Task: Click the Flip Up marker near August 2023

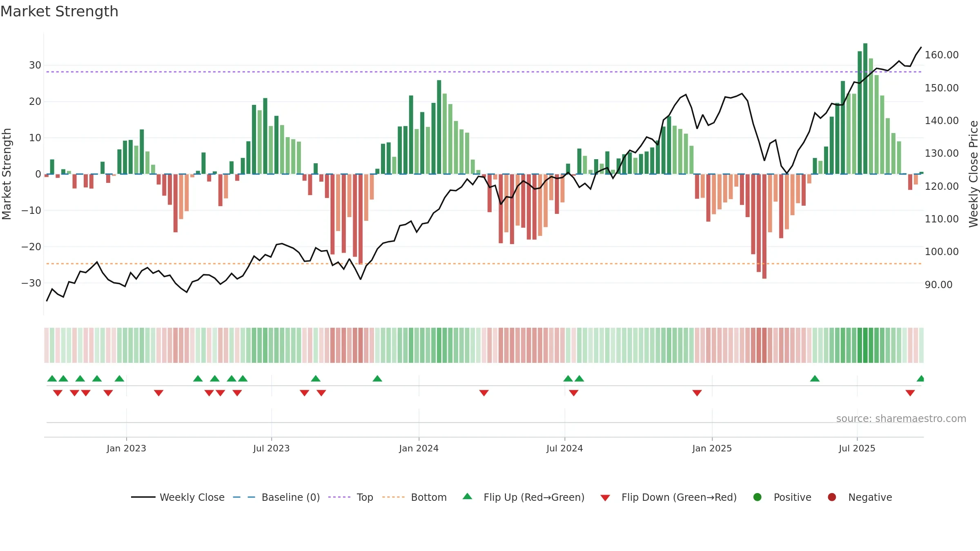Action: click(x=316, y=378)
